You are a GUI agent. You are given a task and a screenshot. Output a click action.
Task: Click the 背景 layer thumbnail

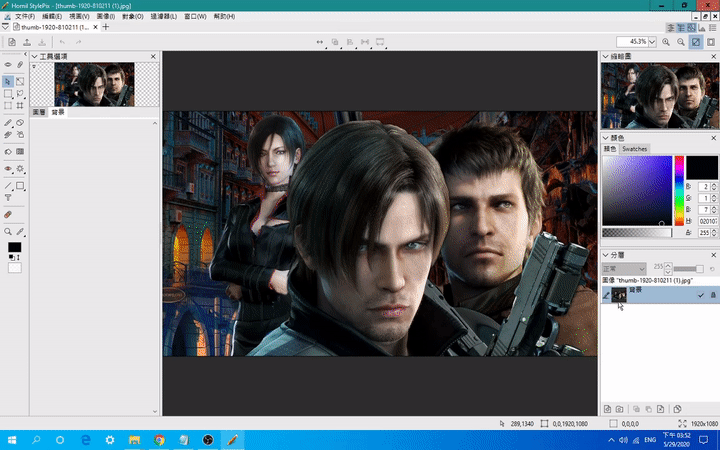[x=619, y=295]
